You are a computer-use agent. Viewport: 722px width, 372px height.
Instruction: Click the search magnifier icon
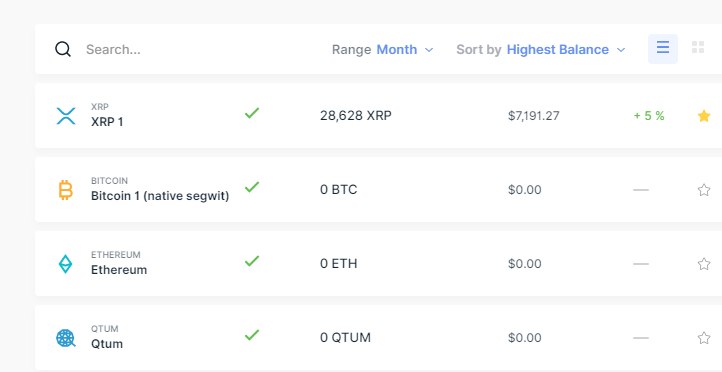pos(63,49)
